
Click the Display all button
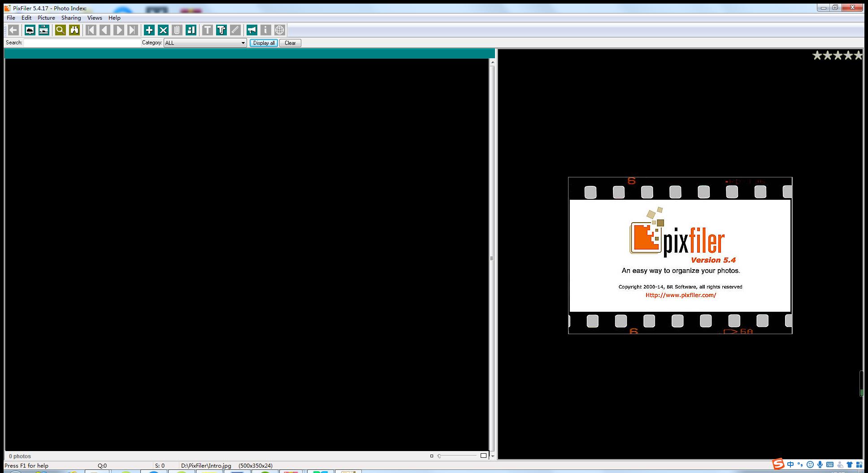pyautogui.click(x=264, y=43)
